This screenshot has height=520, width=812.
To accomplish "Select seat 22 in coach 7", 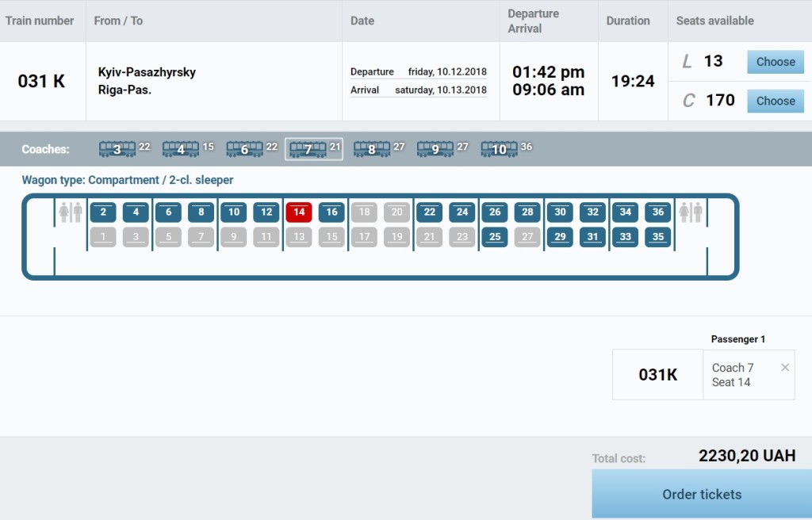I will click(x=430, y=212).
